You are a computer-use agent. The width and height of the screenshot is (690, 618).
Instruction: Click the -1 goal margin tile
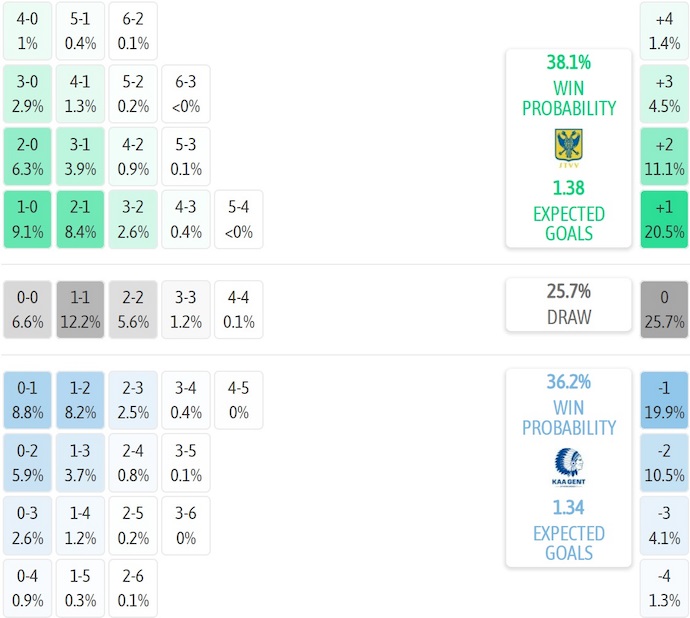(664, 400)
